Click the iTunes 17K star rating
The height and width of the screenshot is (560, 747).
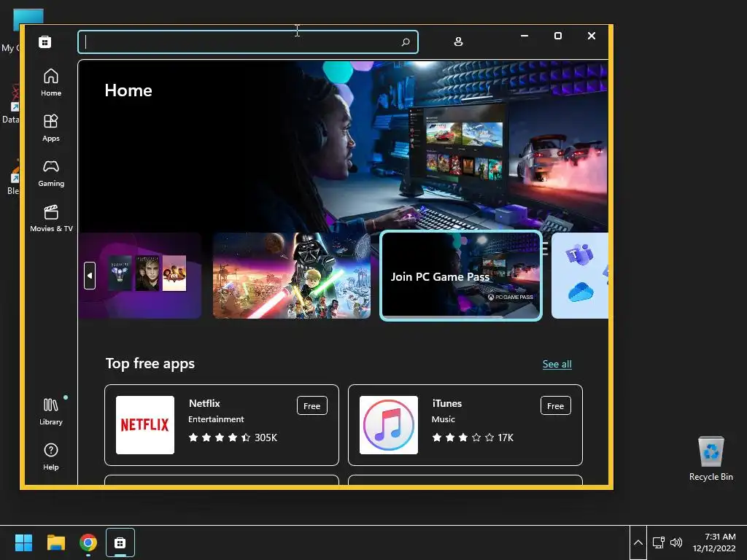(473, 437)
